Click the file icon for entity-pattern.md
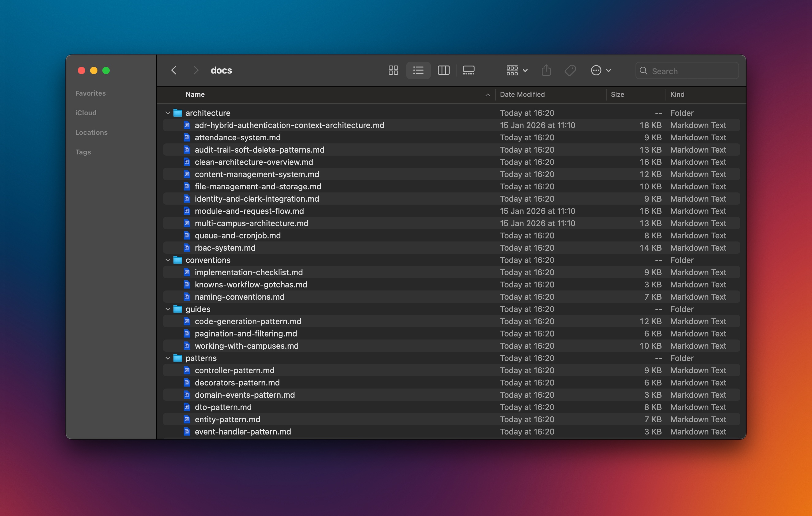812x516 pixels. (187, 419)
